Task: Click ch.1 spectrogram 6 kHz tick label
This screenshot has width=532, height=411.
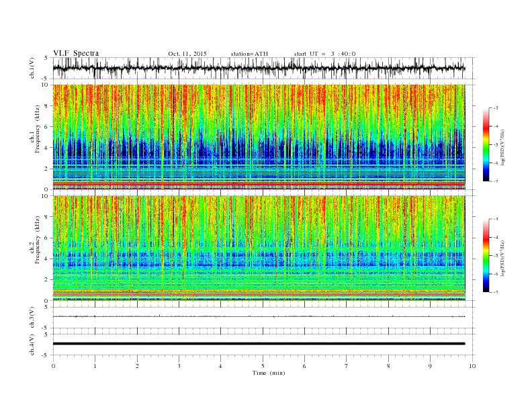Action: tap(47, 127)
